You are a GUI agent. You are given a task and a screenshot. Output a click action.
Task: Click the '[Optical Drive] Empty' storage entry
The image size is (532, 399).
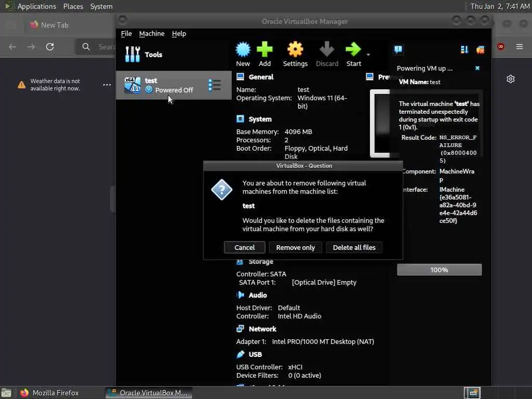pos(324,282)
